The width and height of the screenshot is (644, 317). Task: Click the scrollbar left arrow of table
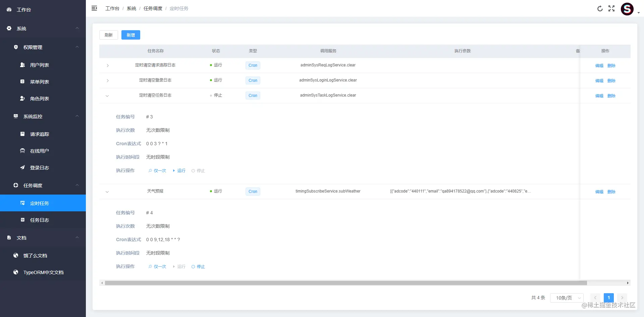click(102, 283)
